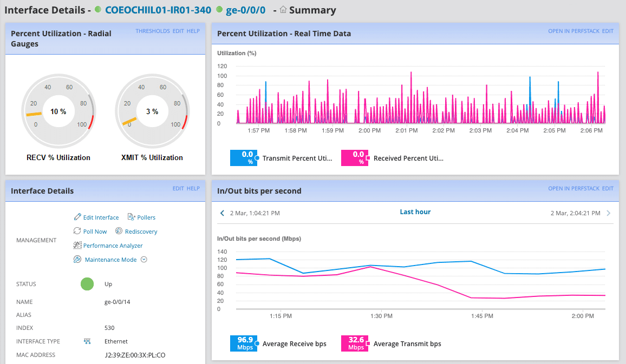Click MAC address J2:39:ZE:00:3X:PL:CO
The image size is (626, 364).
(x=135, y=355)
